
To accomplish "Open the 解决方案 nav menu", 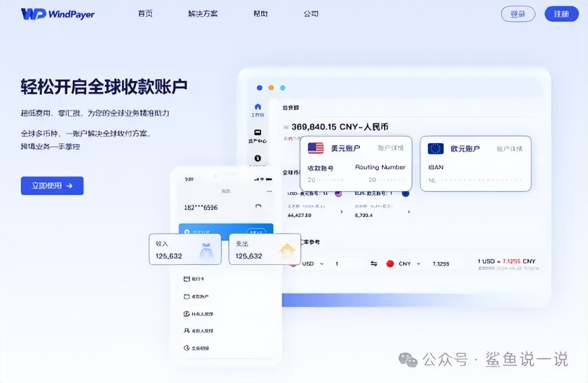I will [x=203, y=13].
